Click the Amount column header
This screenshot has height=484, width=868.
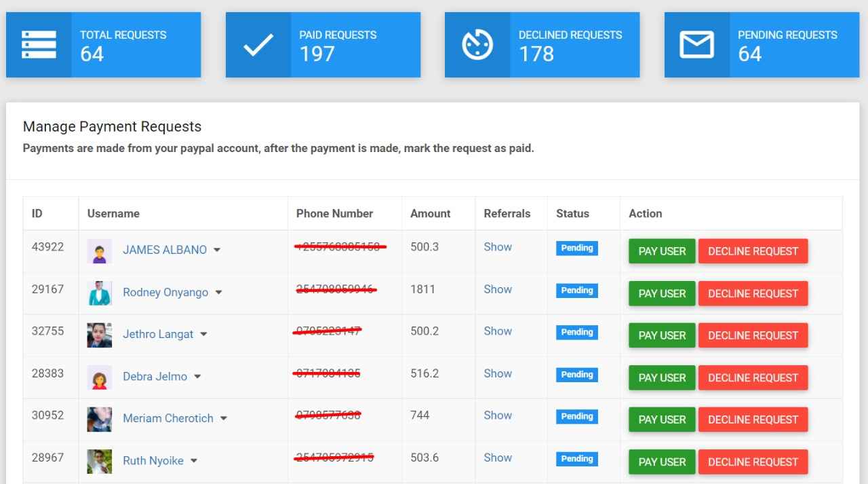coord(430,213)
